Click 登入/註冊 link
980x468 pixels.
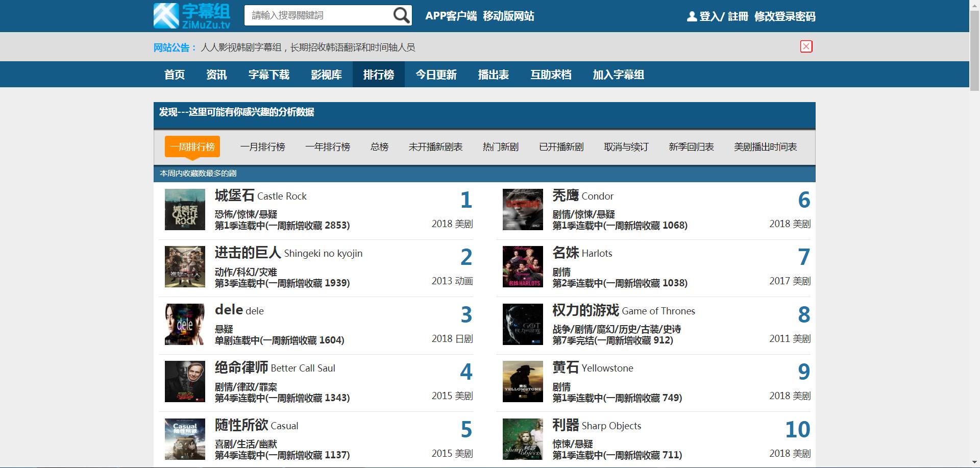point(724,16)
